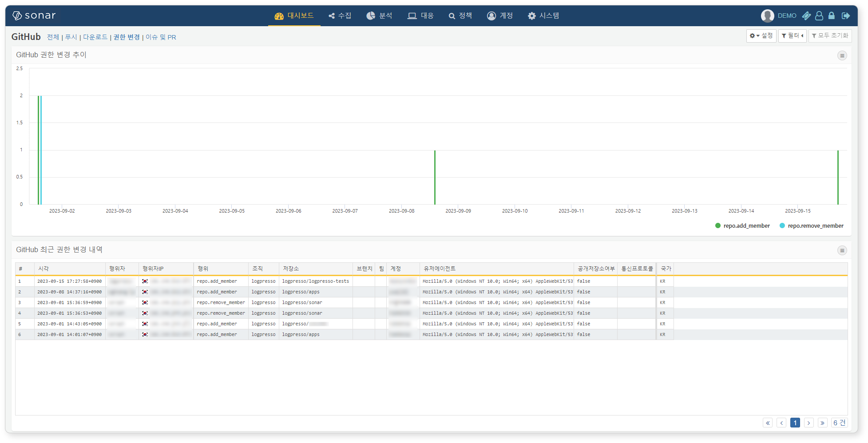Sort by the 행위 column header
This screenshot has height=443, width=868.
tap(221, 269)
